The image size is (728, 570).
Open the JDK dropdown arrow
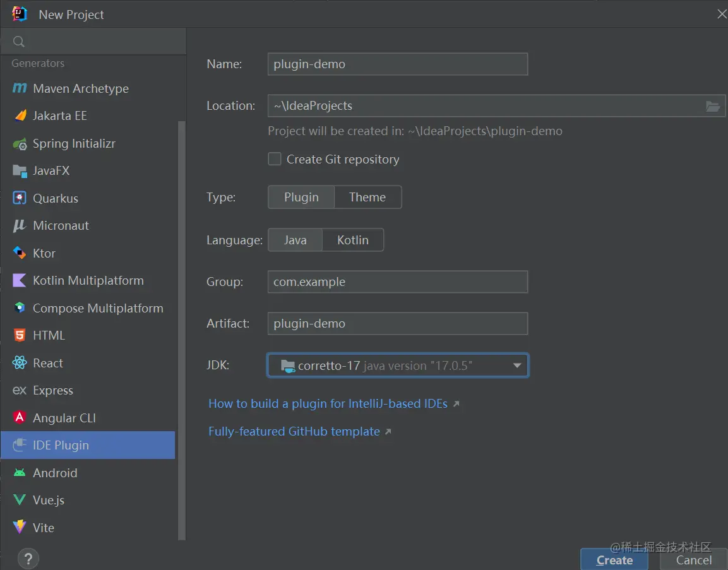click(x=516, y=365)
